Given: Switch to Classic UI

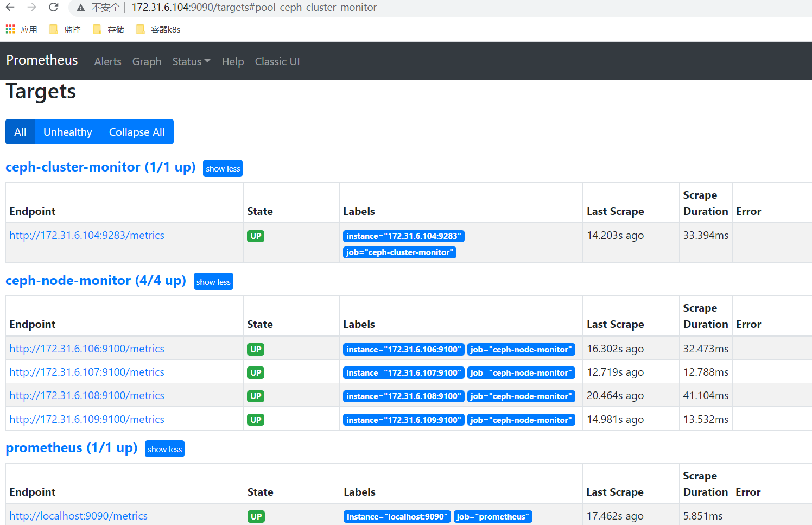Looking at the screenshot, I should pyautogui.click(x=277, y=61).
